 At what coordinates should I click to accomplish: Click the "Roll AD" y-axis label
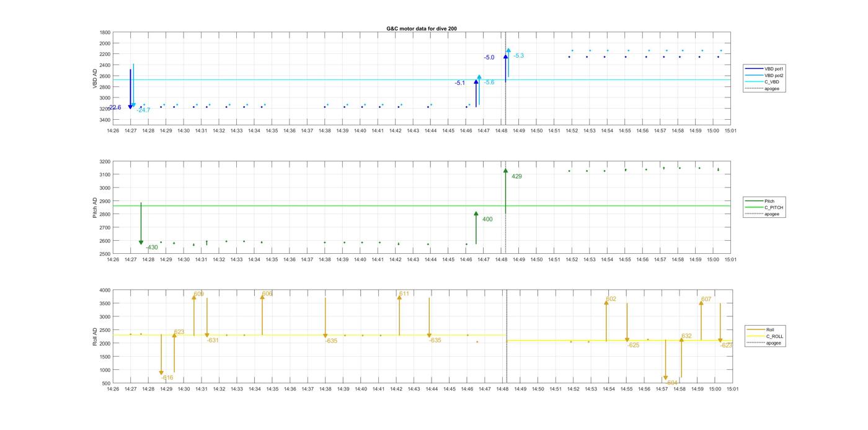95,336
